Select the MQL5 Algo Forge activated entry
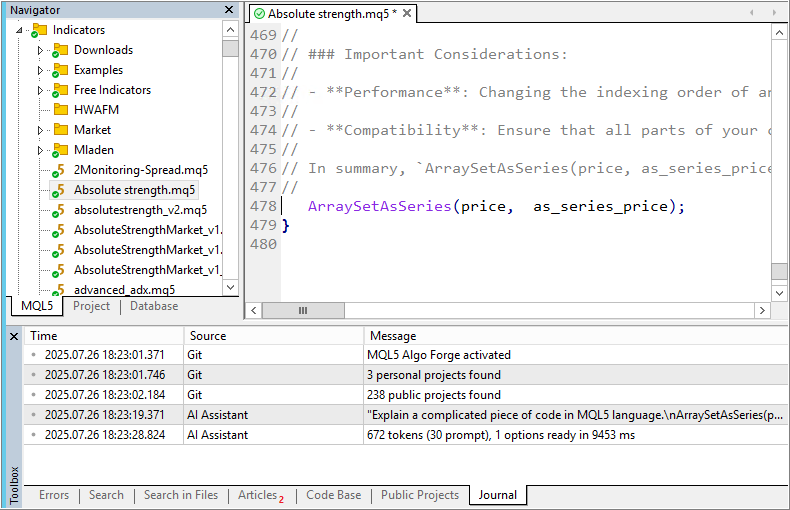790x510 pixels. click(406, 355)
